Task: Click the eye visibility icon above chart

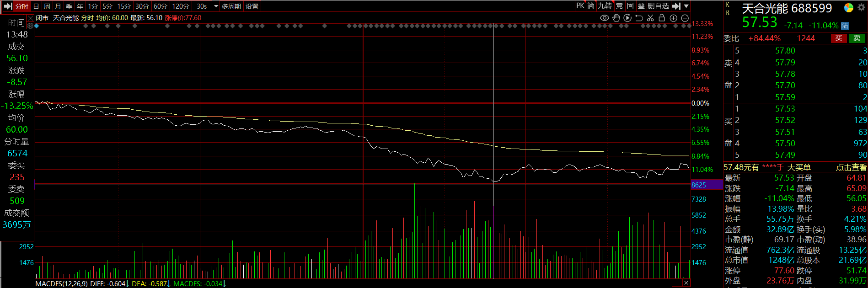Action: pos(604,18)
